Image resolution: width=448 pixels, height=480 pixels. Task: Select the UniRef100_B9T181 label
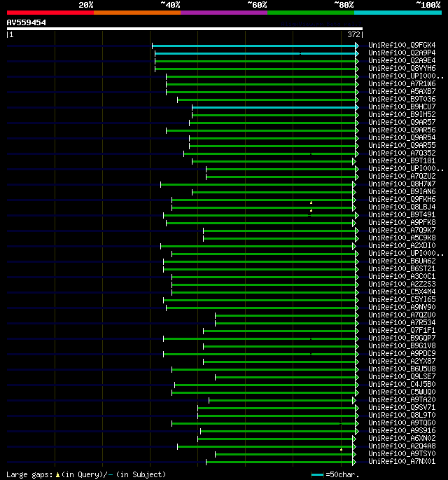point(402,161)
